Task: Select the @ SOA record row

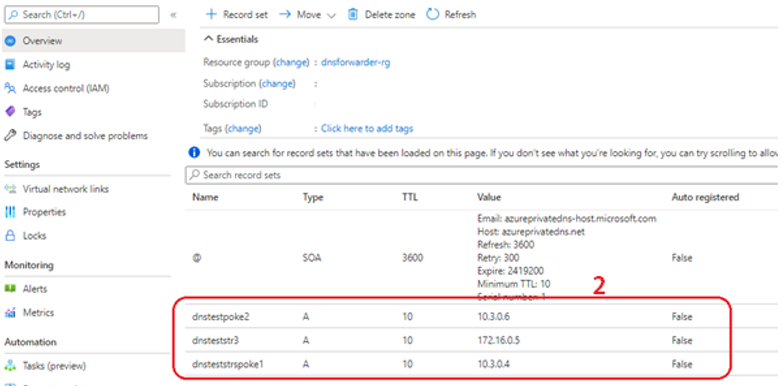Action: pyautogui.click(x=481, y=258)
